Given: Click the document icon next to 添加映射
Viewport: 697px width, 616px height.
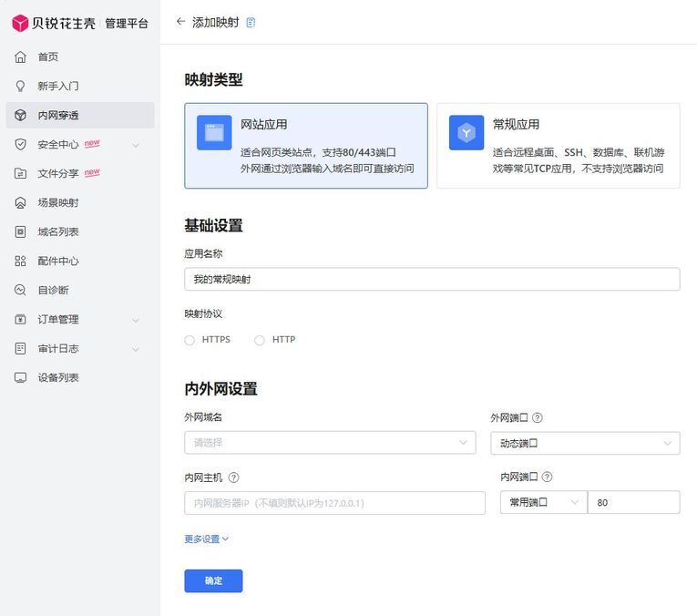Looking at the screenshot, I should pos(251,22).
